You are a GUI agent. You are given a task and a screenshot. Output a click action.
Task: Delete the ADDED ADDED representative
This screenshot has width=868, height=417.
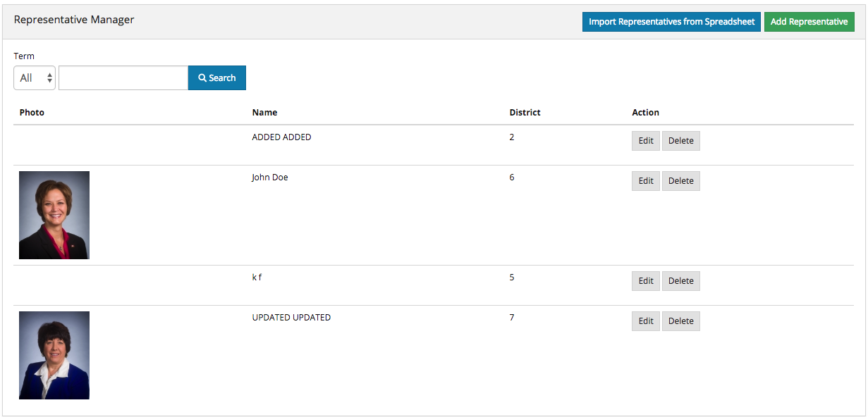coord(681,141)
